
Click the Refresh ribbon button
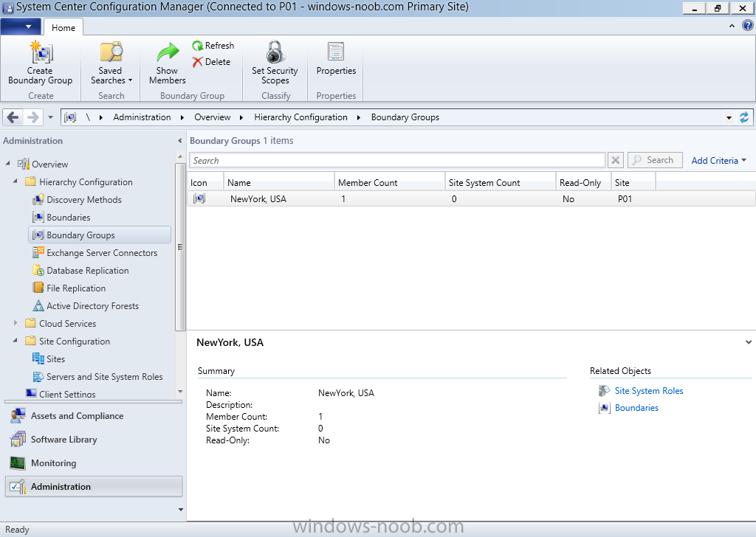pyautogui.click(x=213, y=45)
